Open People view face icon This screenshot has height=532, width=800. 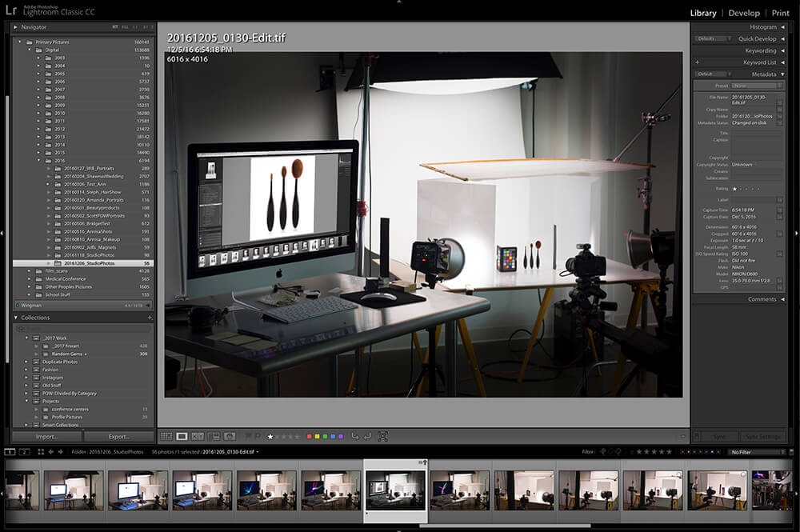[230, 437]
